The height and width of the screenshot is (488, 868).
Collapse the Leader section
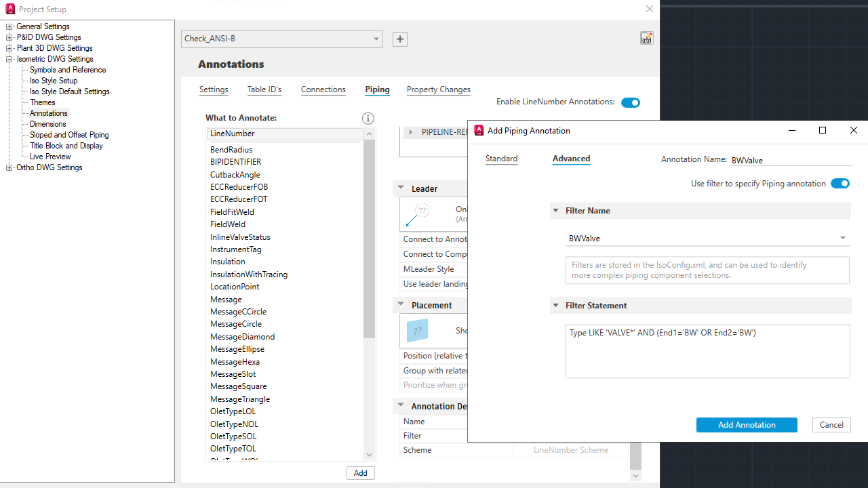(x=401, y=188)
